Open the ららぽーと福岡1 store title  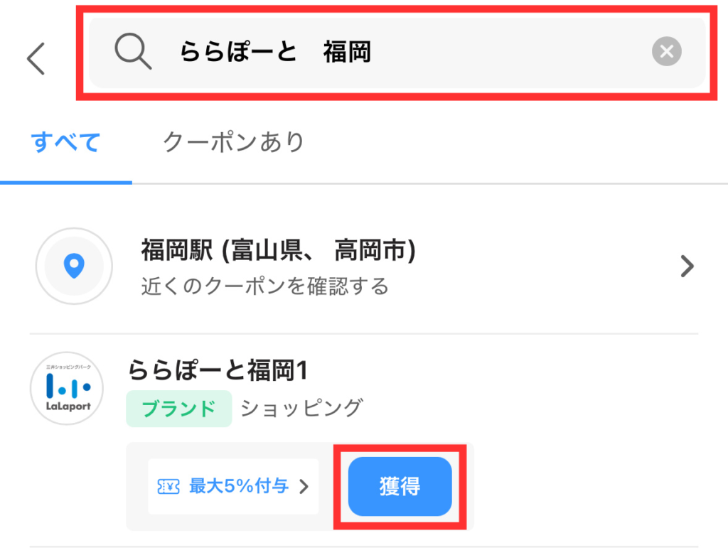tap(217, 370)
